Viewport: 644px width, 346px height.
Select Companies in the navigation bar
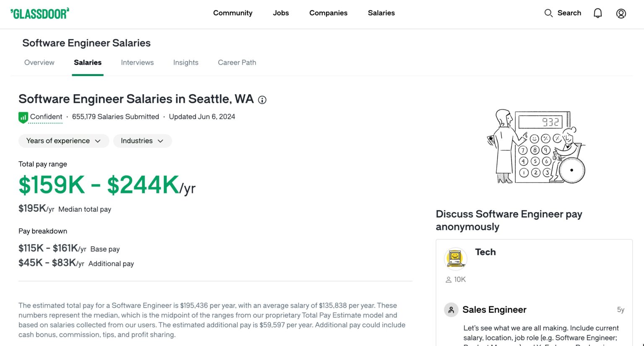pos(328,13)
